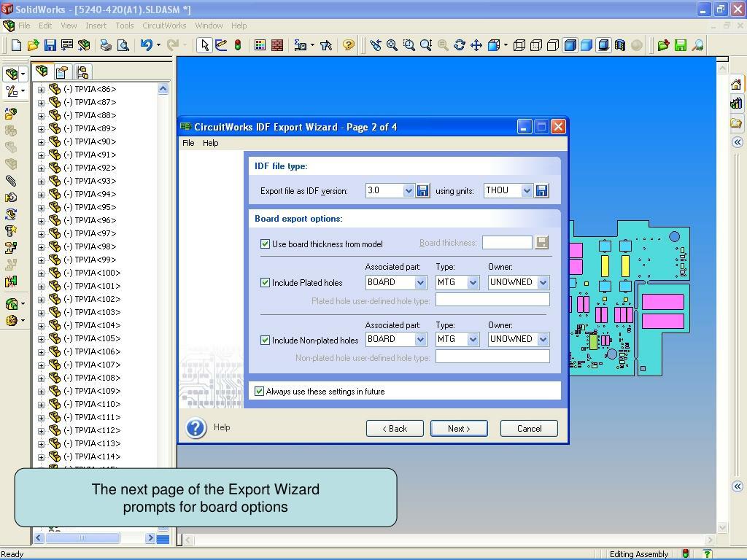747x560 pixels.
Task: Click the yellow Help question mark toolbar icon
Action: click(349, 45)
